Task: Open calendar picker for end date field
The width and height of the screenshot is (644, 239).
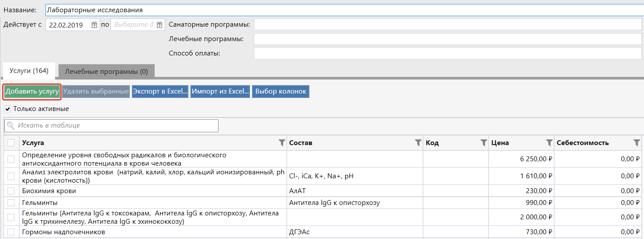Action: click(x=159, y=25)
